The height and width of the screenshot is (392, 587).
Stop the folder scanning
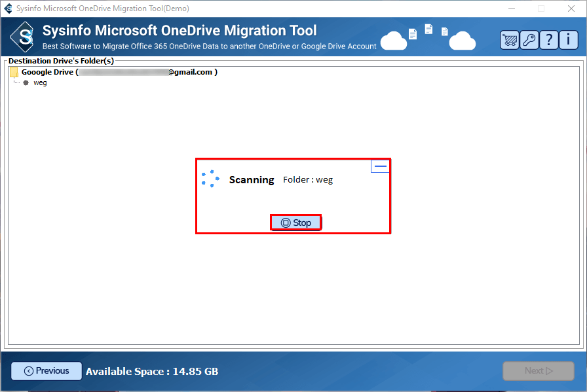pyautogui.click(x=295, y=223)
